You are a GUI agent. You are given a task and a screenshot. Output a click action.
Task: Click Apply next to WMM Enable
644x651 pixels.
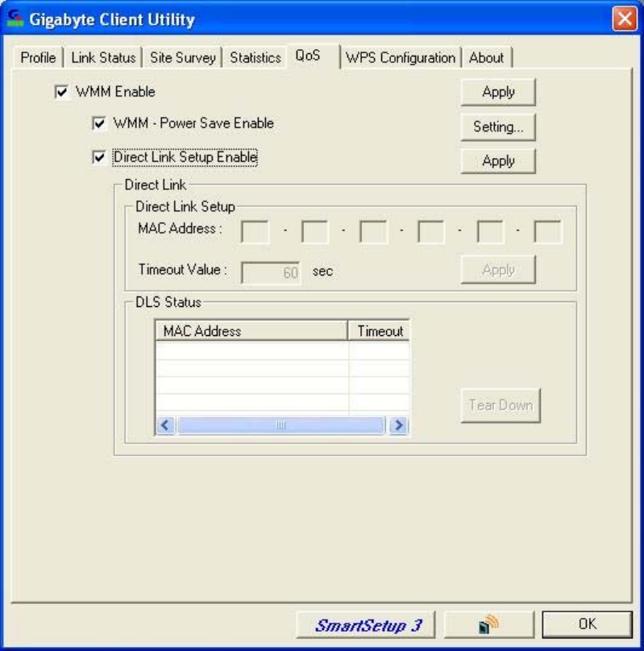point(498,92)
